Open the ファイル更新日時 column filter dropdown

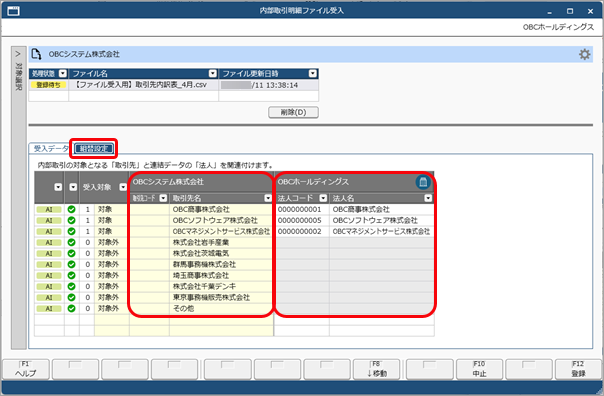click(x=313, y=74)
